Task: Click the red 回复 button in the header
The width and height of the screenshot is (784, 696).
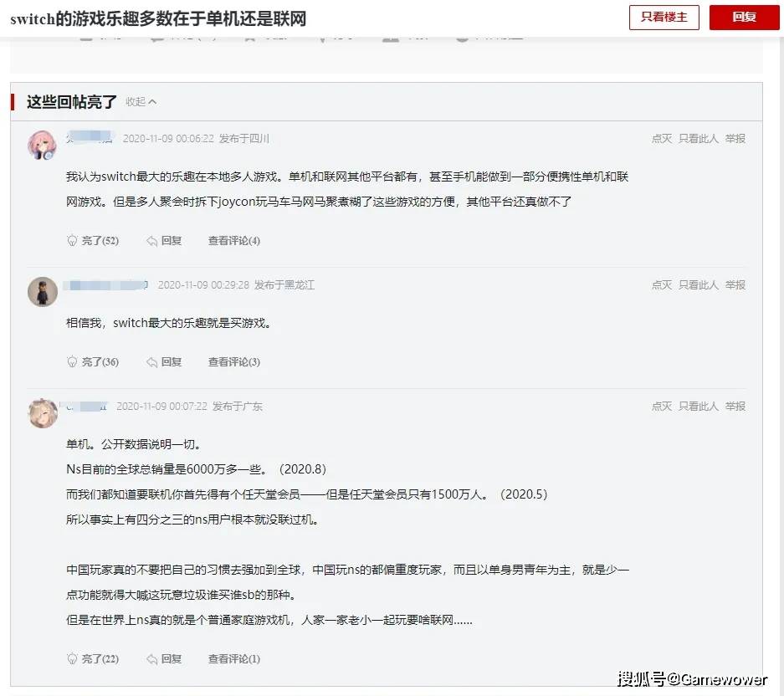Action: pyautogui.click(x=744, y=18)
